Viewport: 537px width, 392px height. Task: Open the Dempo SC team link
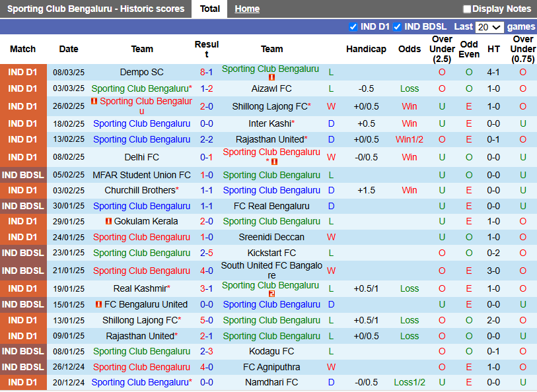[x=142, y=72]
